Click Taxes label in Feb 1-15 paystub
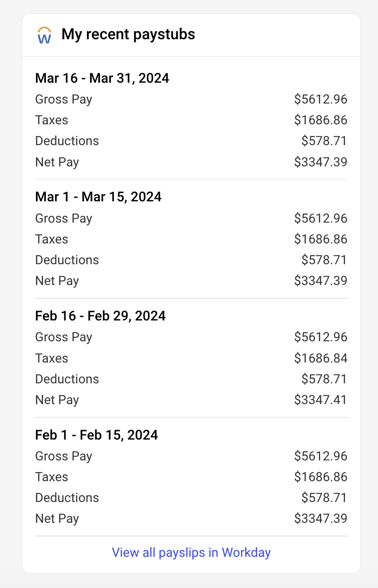Image resolution: width=378 pixels, height=588 pixels. click(x=52, y=477)
